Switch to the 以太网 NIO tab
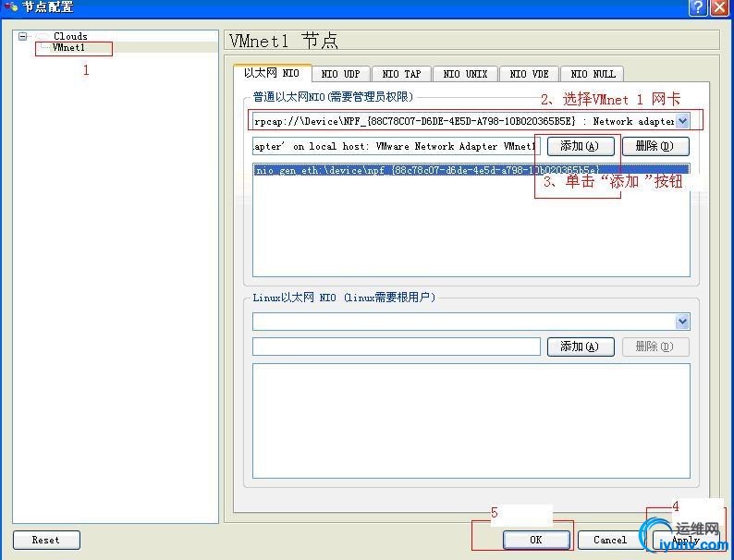The width and height of the screenshot is (734, 560). coord(272,73)
